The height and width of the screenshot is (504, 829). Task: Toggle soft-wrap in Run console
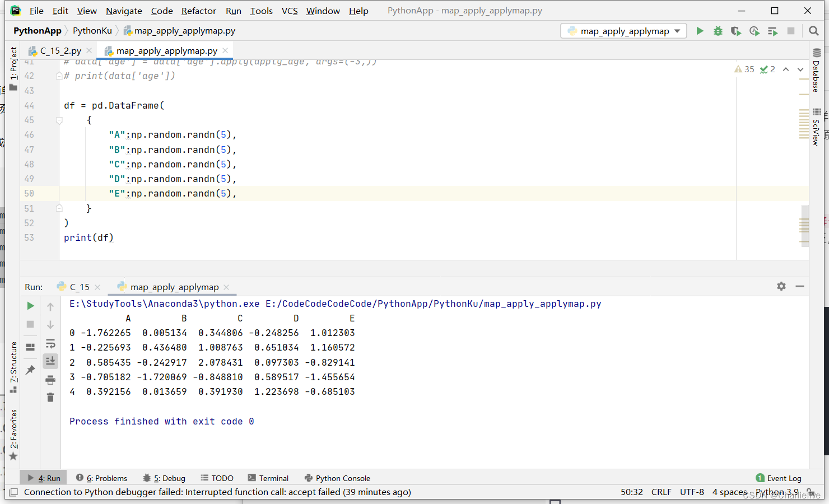point(50,343)
